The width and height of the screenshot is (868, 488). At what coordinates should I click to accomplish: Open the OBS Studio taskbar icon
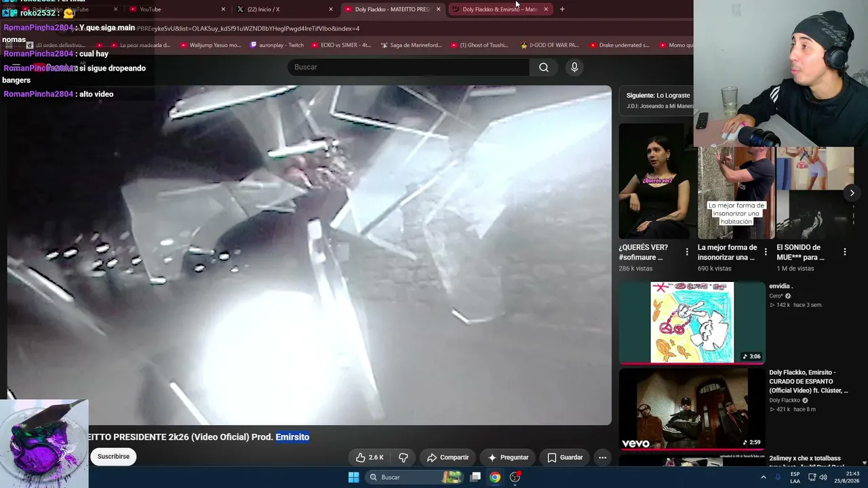(515, 477)
